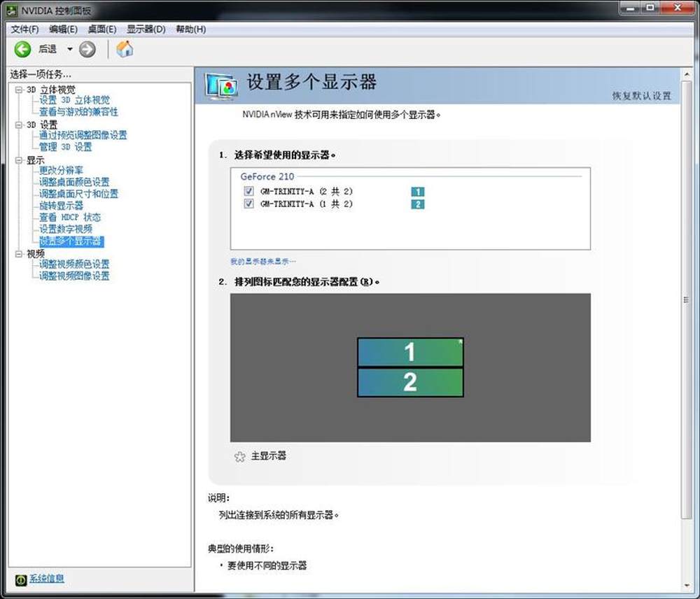Click the scrollbar down arrow

(x=687, y=585)
